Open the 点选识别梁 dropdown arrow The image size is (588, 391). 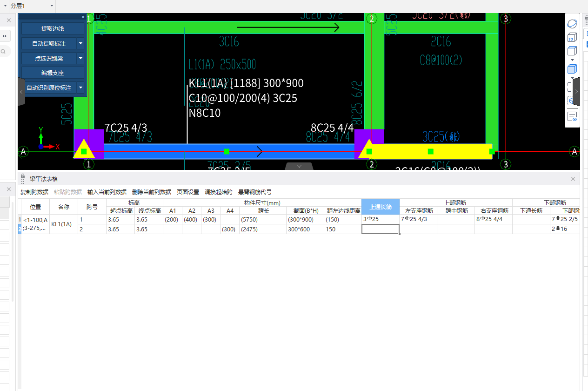pyautogui.click(x=80, y=58)
